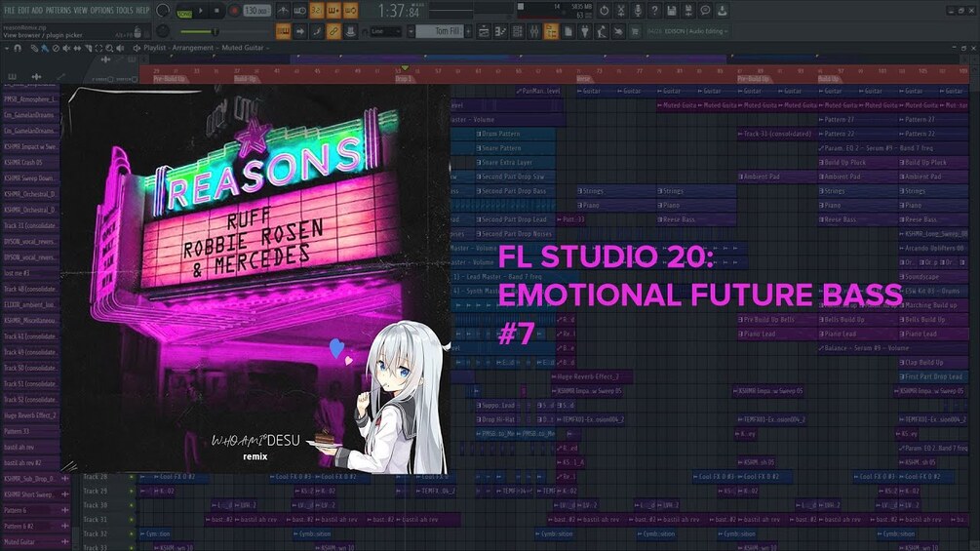Open the playlist menu dropdown arrow
This screenshot has height=551, width=980.
pyautogui.click(x=7, y=48)
